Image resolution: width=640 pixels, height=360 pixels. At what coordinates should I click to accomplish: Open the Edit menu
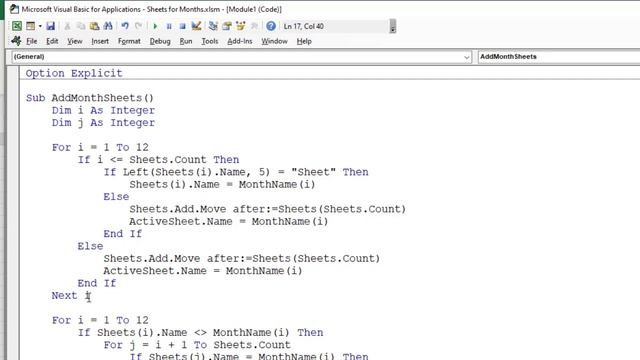tap(52, 41)
